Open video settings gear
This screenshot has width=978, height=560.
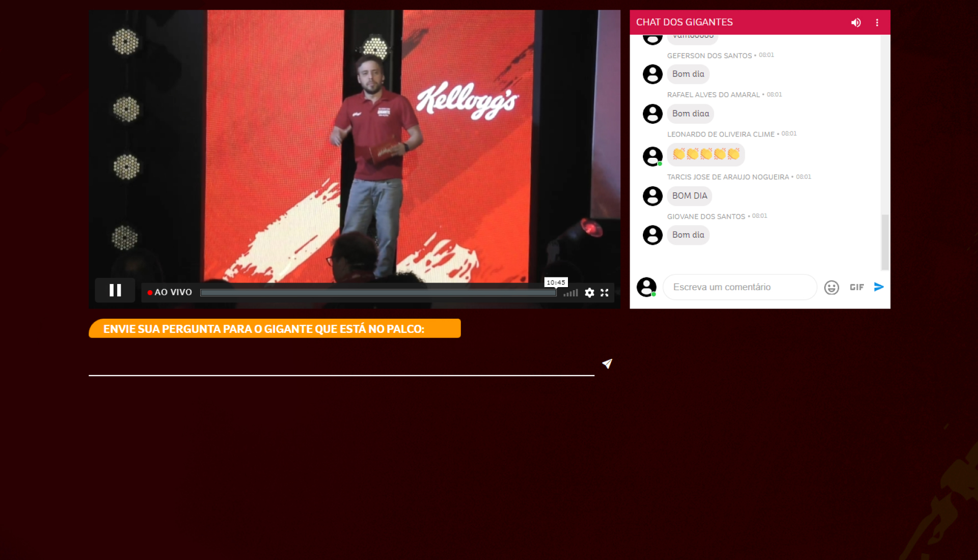(x=589, y=293)
